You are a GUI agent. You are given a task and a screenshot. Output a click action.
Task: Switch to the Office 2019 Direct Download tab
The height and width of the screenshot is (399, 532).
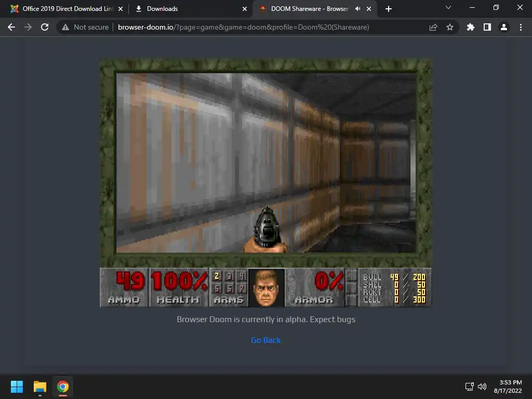tap(67, 9)
